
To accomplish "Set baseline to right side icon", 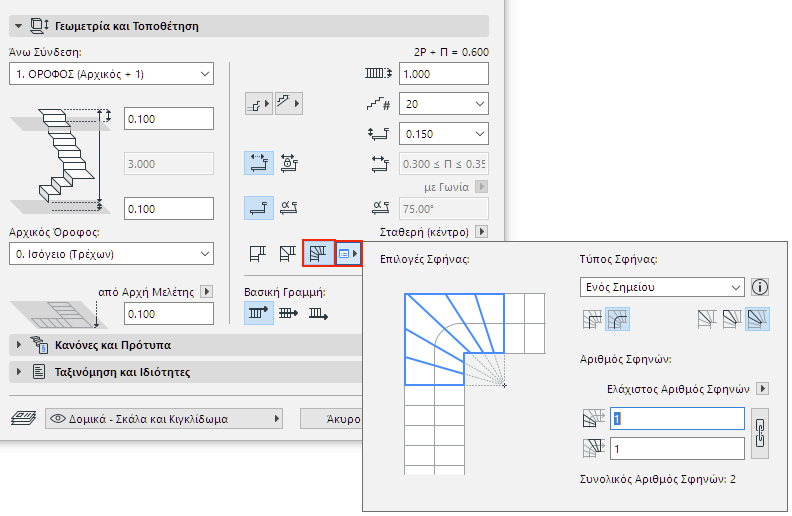I will (319, 313).
